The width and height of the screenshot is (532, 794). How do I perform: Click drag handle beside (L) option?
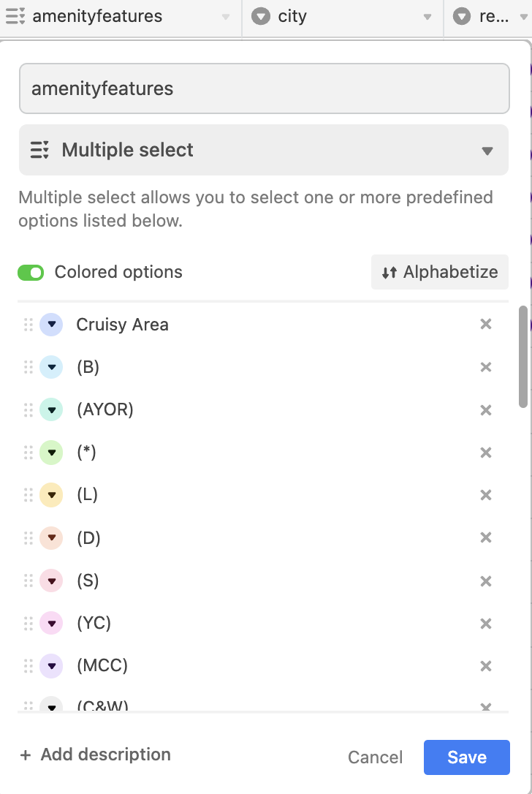pyautogui.click(x=28, y=496)
